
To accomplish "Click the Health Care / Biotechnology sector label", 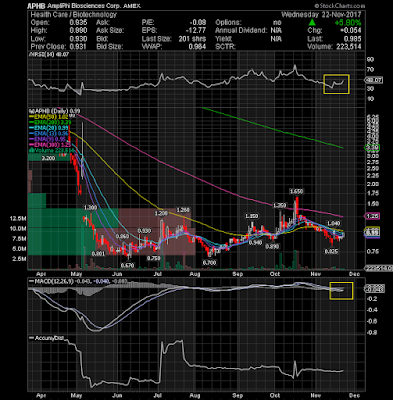I will tap(74, 15).
